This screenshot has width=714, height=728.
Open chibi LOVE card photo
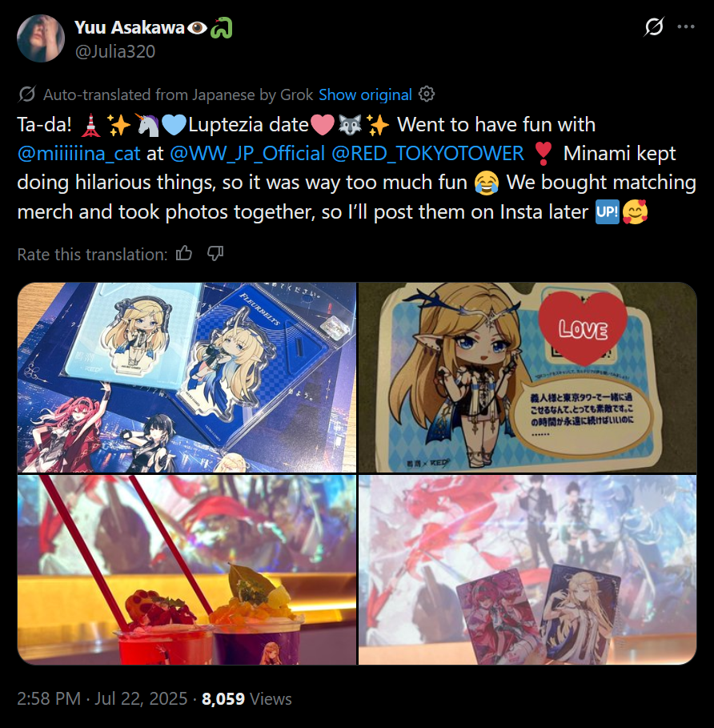coord(527,377)
